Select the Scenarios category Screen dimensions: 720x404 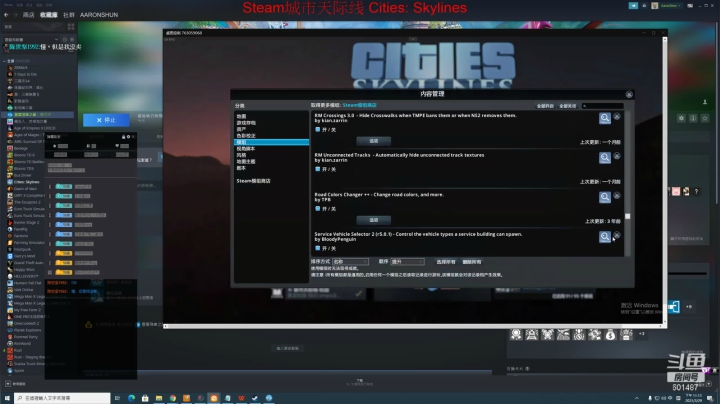(x=242, y=168)
